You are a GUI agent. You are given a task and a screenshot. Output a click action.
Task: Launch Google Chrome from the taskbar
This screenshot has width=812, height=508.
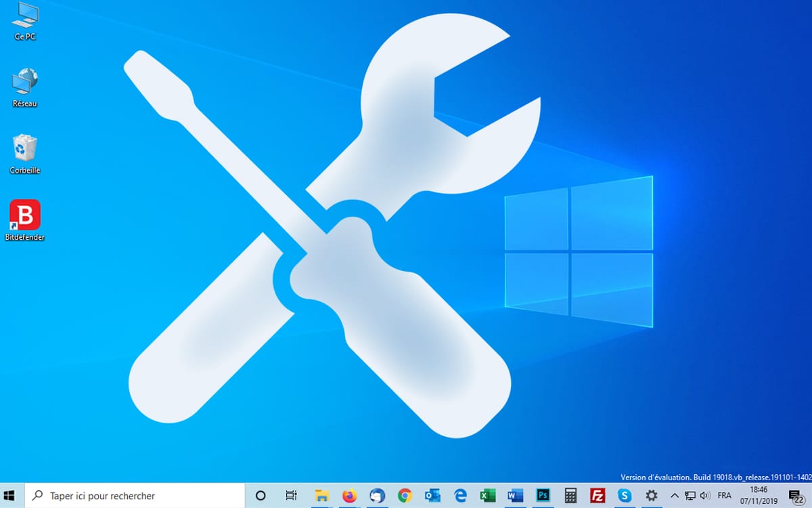click(405, 496)
